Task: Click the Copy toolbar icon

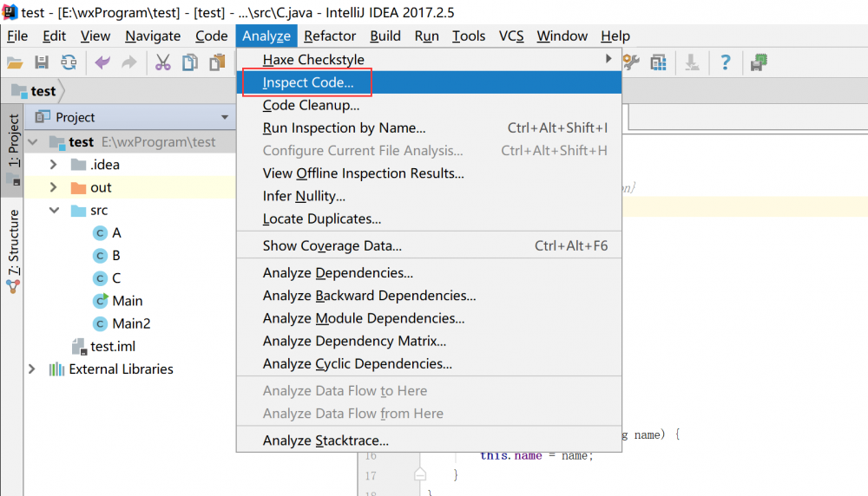Action: point(190,62)
